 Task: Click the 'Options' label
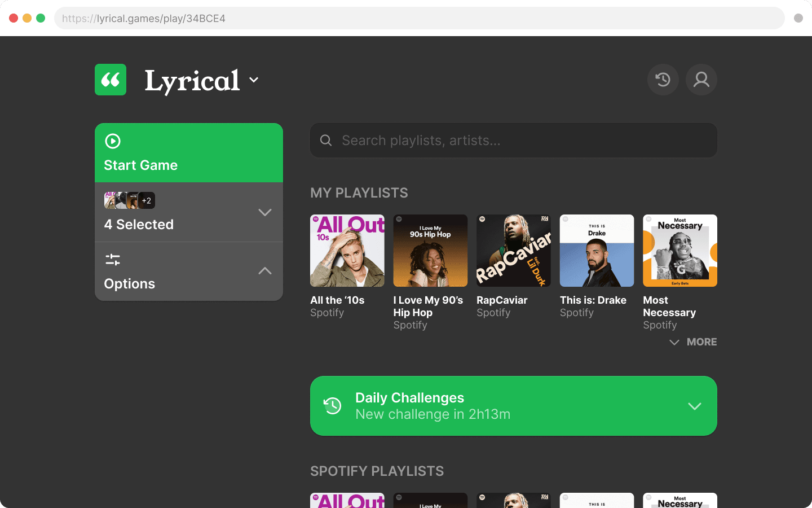pos(129,284)
